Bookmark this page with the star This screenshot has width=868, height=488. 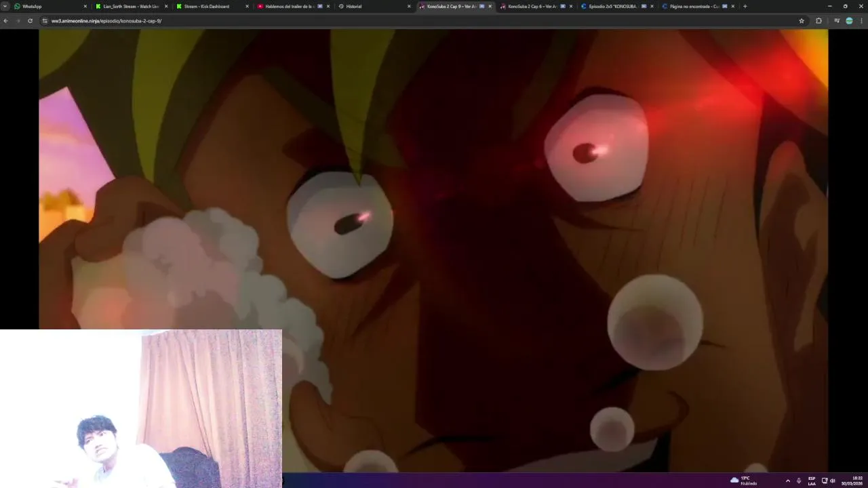coord(802,21)
